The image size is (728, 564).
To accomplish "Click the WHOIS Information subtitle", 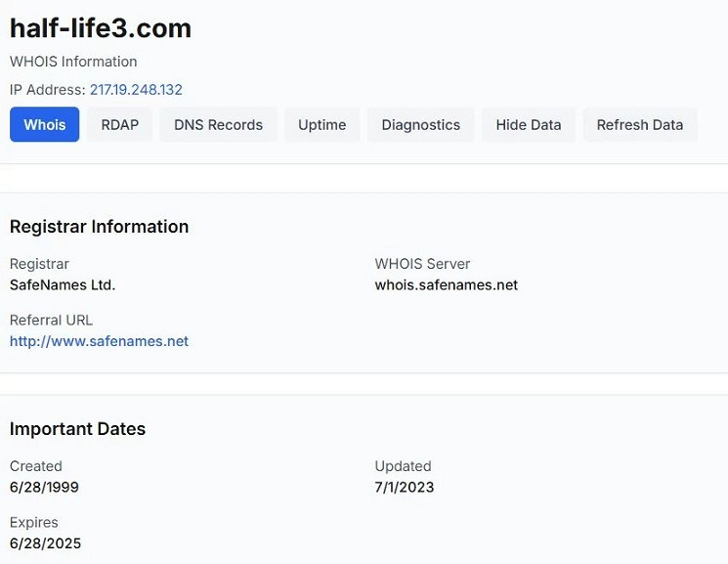I will tap(73, 62).
